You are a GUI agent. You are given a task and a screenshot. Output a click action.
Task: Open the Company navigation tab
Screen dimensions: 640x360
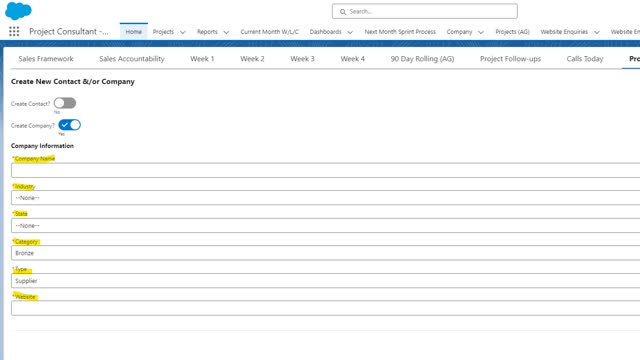[x=459, y=31]
